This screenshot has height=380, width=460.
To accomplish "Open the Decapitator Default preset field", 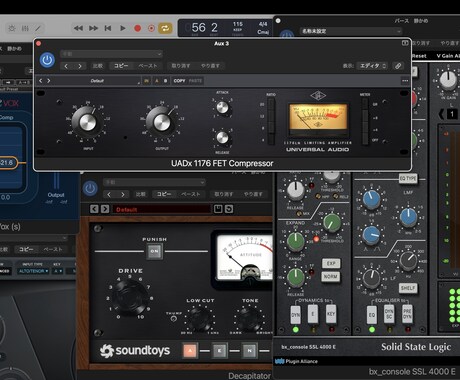I will click(x=162, y=209).
